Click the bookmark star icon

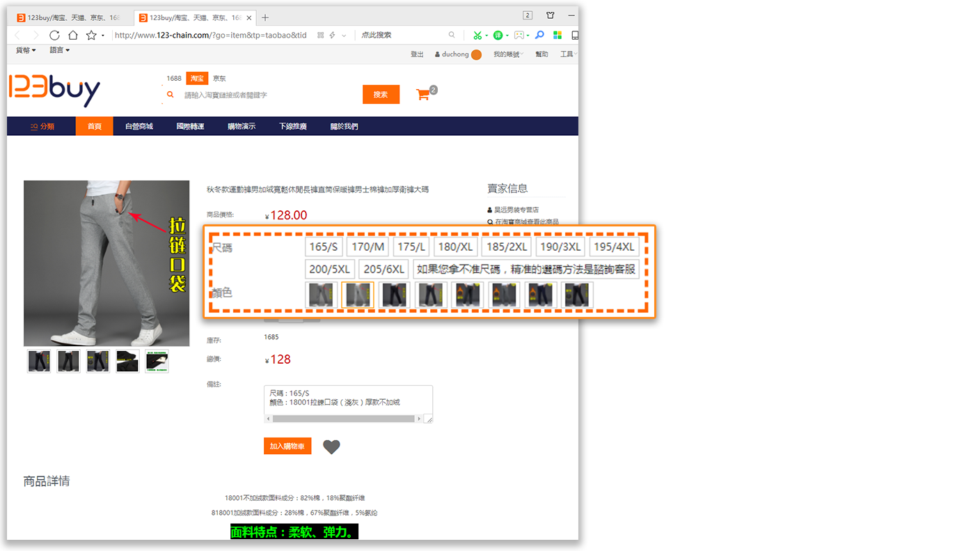[91, 36]
